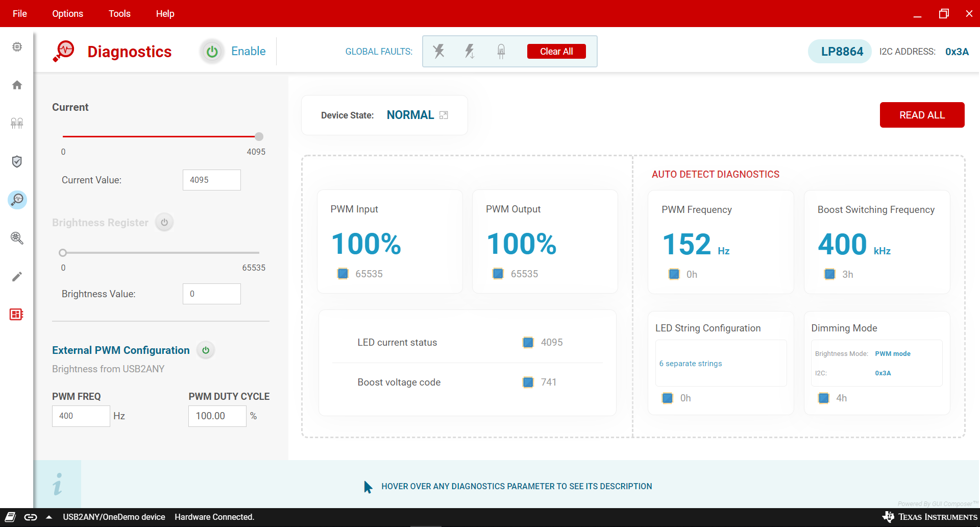Click the link connection icon in status bar
Image resolution: width=980 pixels, height=527 pixels.
click(x=31, y=517)
